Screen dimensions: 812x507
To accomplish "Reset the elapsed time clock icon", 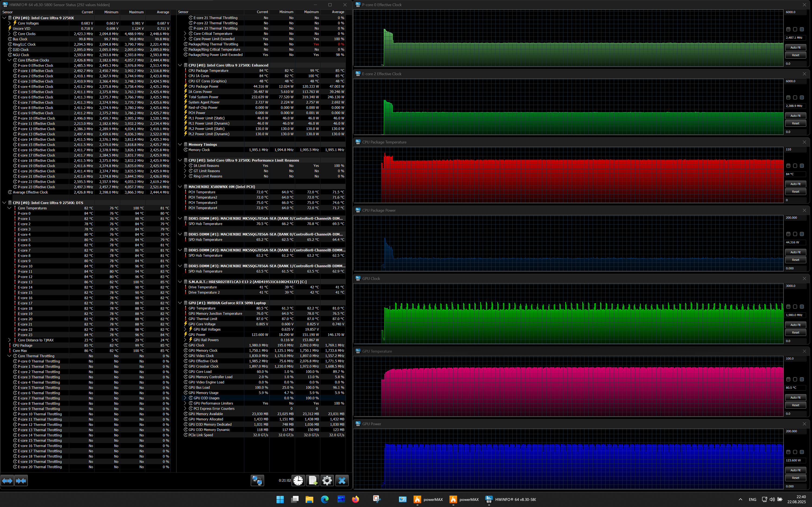I will tap(298, 481).
